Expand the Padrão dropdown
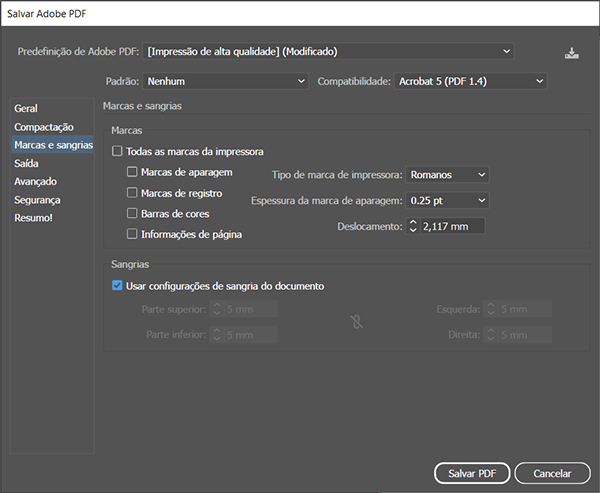 click(227, 81)
